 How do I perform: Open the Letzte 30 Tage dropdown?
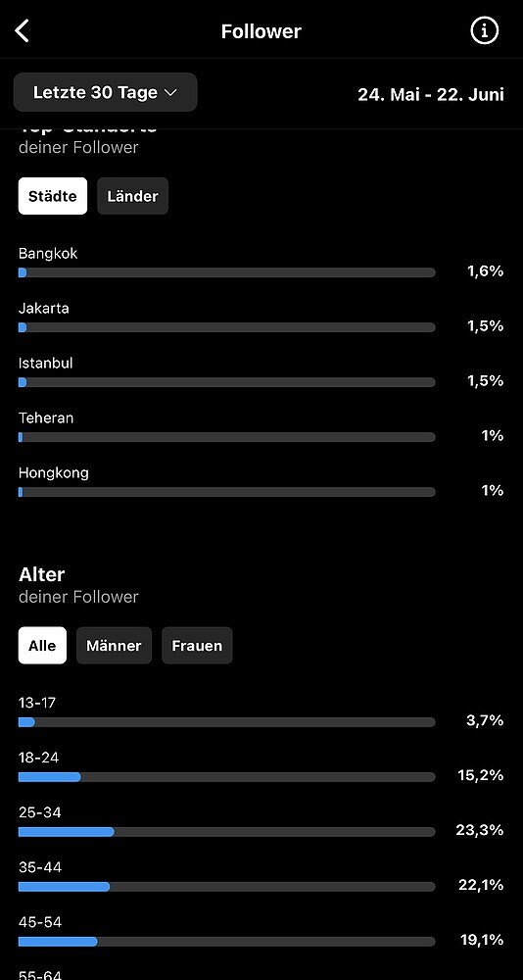tap(105, 92)
